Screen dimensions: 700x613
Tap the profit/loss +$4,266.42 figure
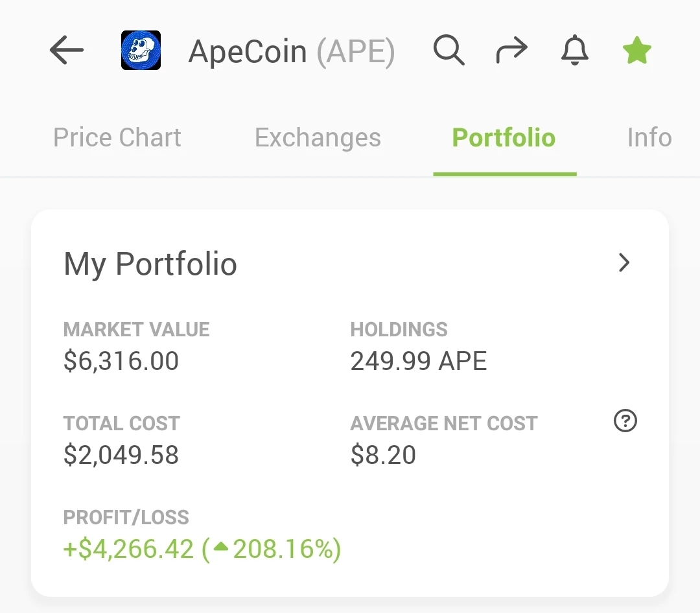(x=128, y=549)
